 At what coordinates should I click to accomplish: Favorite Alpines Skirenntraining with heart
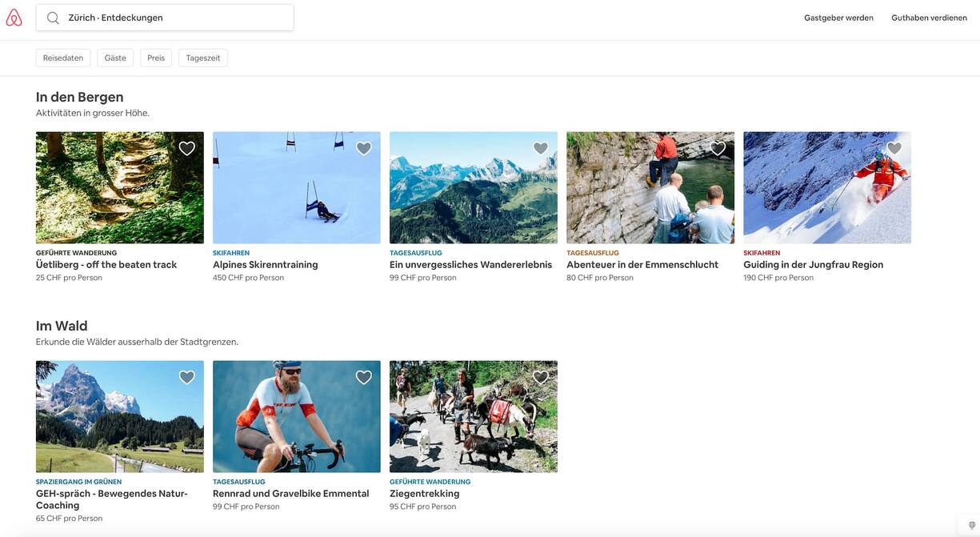(x=363, y=149)
